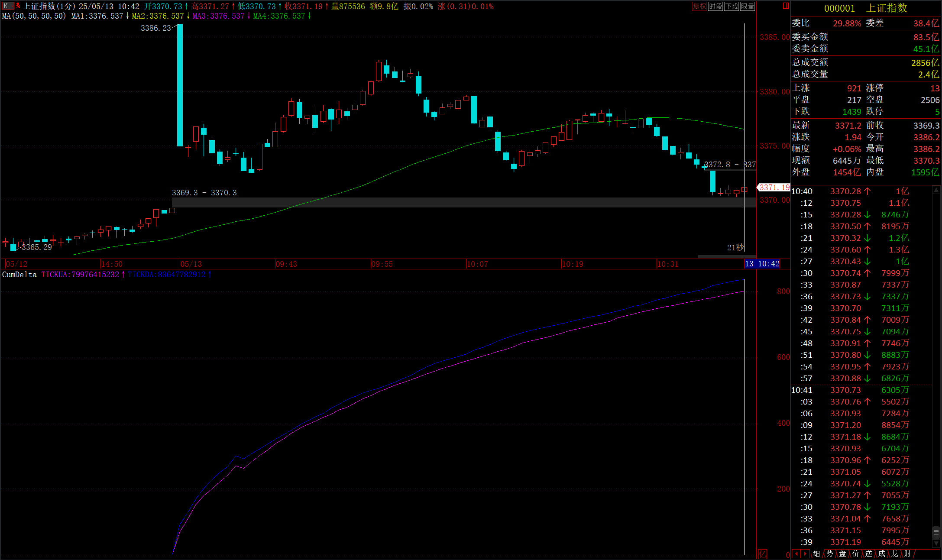This screenshot has width=942, height=560.
Task: Click the 总成交额 2856亿 value
Action: pos(925,63)
